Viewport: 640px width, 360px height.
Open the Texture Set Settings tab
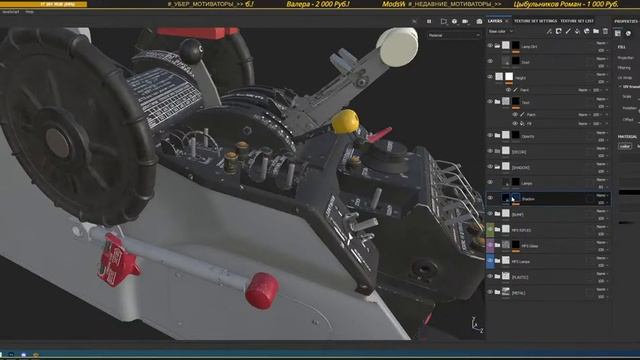click(535, 21)
